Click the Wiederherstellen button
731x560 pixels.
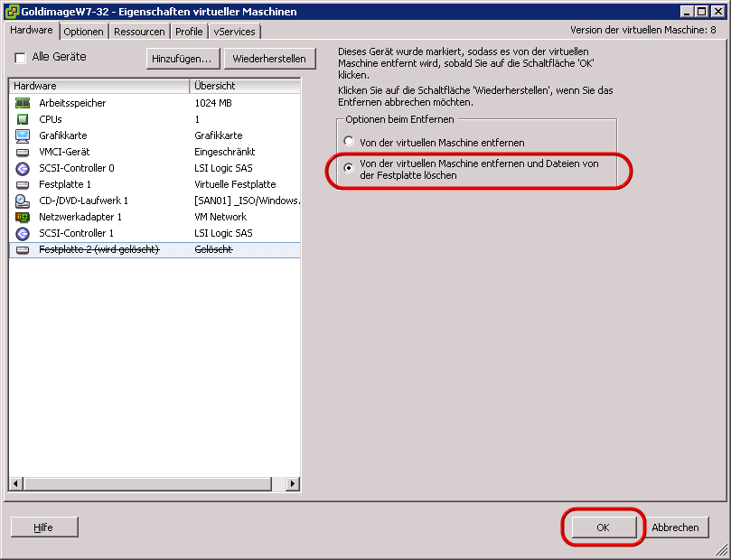pyautogui.click(x=269, y=59)
